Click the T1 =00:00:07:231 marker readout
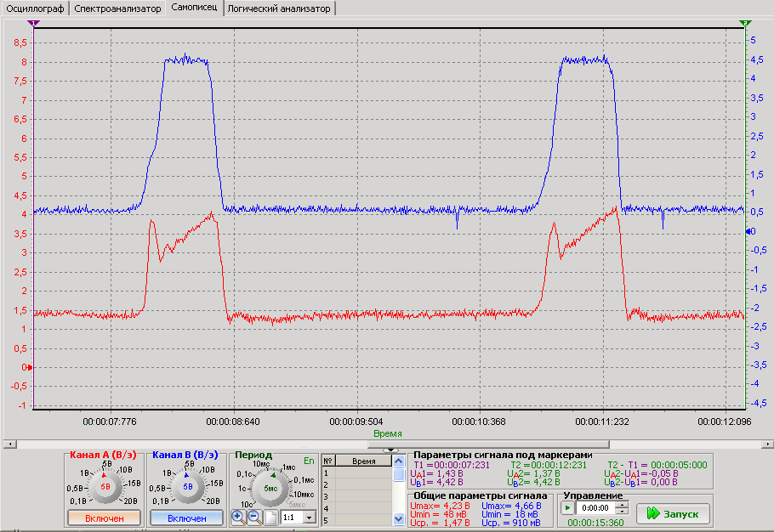The width and height of the screenshot is (774, 532). (x=452, y=465)
